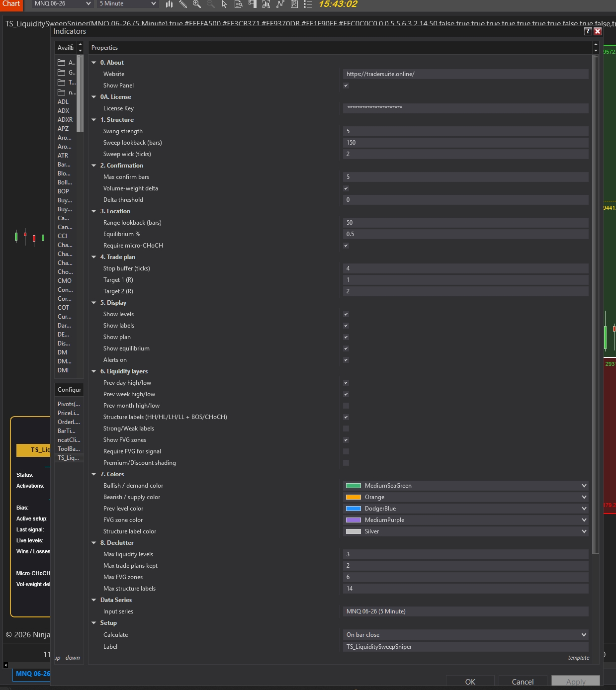Click the small left arrow below the chart

[x=5, y=665]
